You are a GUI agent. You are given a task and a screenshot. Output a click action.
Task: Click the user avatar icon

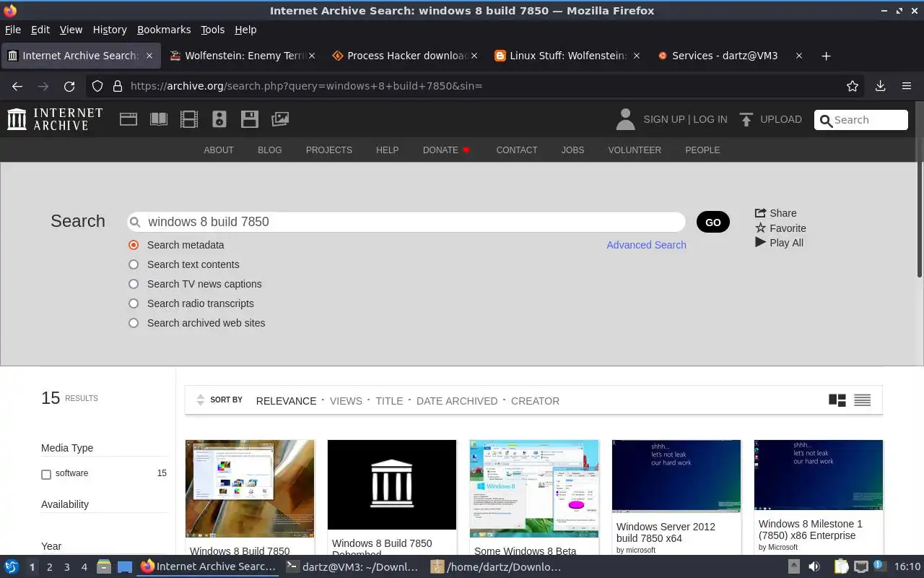click(625, 119)
